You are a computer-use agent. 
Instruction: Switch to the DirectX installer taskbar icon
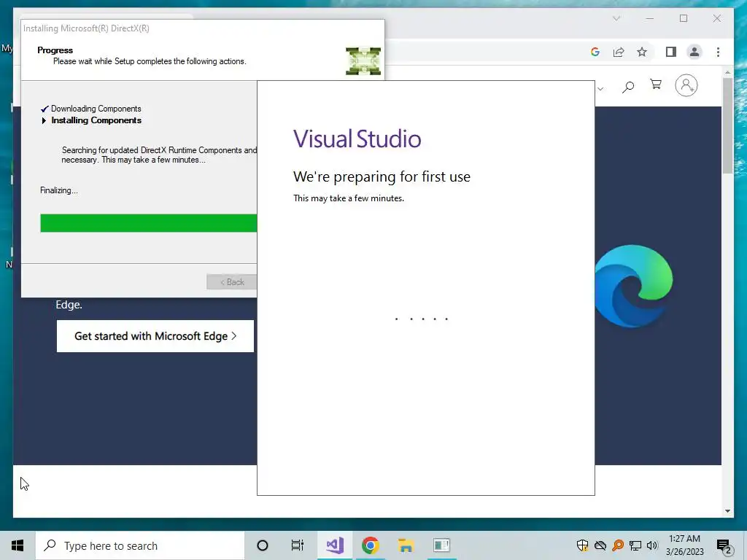(441, 545)
